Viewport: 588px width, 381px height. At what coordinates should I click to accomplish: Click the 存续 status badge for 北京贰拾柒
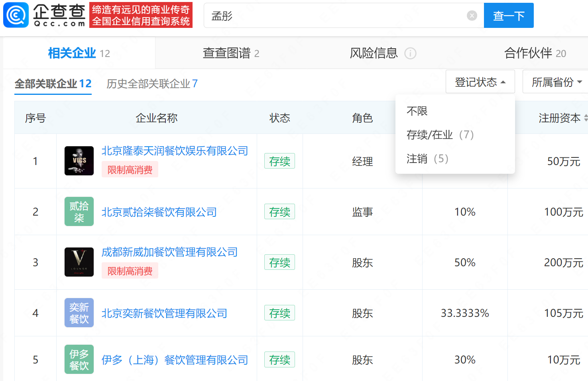pyautogui.click(x=279, y=212)
